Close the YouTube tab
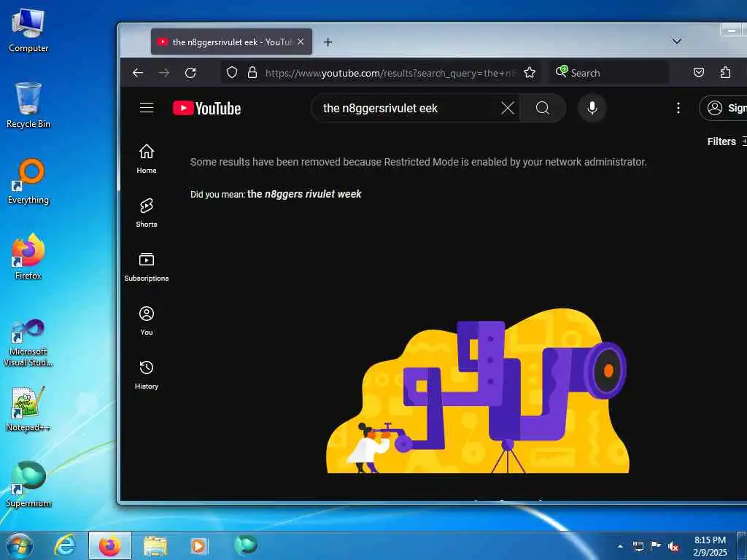The width and height of the screenshot is (747, 560). 300,42
